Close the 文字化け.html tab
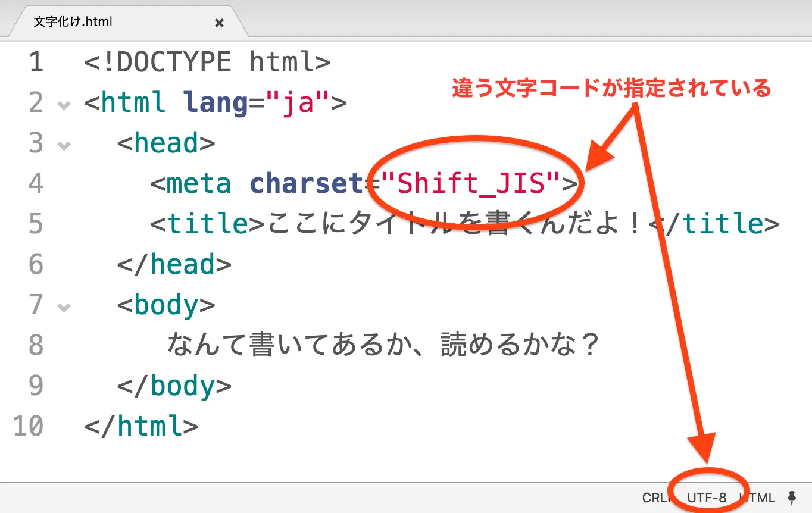The image size is (812, 513). point(219,23)
